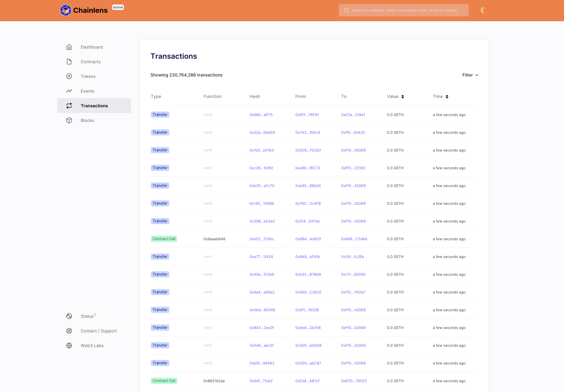
Task: Open the Time column sort control
Action: (447, 96)
